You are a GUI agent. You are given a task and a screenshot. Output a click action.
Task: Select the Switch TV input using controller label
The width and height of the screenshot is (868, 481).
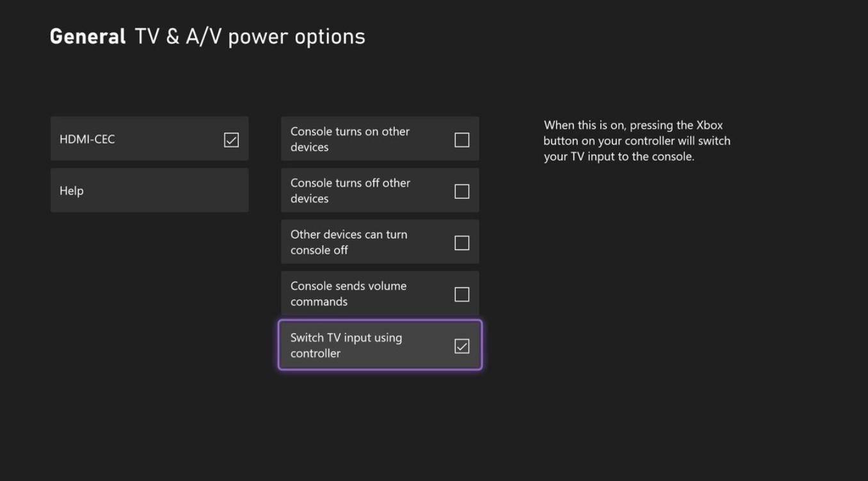pyautogui.click(x=346, y=345)
